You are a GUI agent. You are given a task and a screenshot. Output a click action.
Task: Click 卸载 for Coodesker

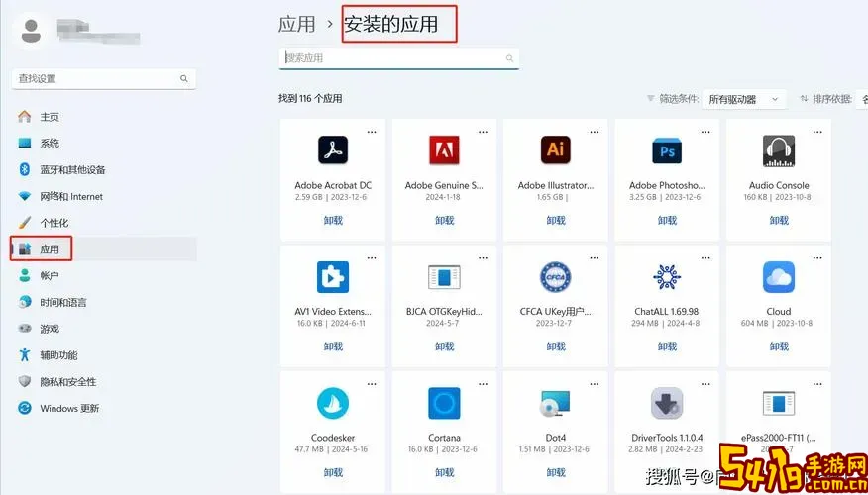tap(333, 472)
